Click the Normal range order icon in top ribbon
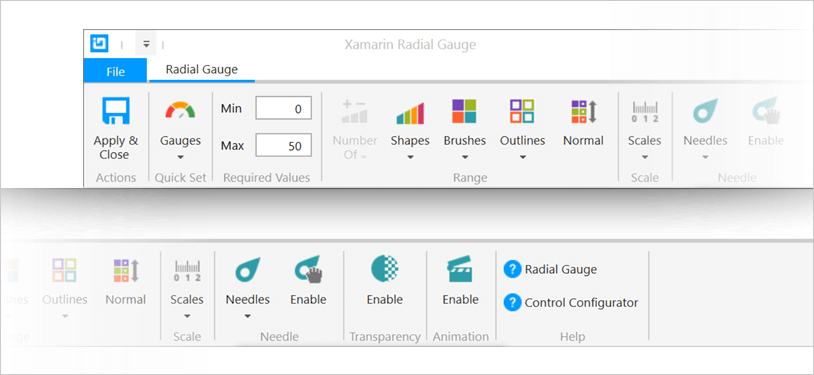Image resolution: width=814 pixels, height=375 pixels. (584, 111)
